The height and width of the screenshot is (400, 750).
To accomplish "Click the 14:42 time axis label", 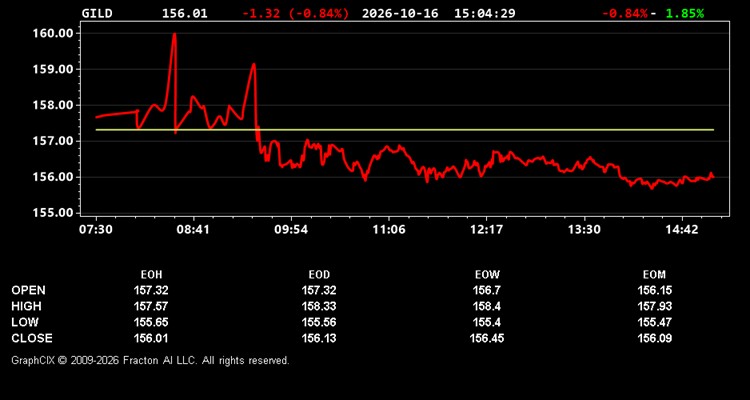I will [x=682, y=230].
